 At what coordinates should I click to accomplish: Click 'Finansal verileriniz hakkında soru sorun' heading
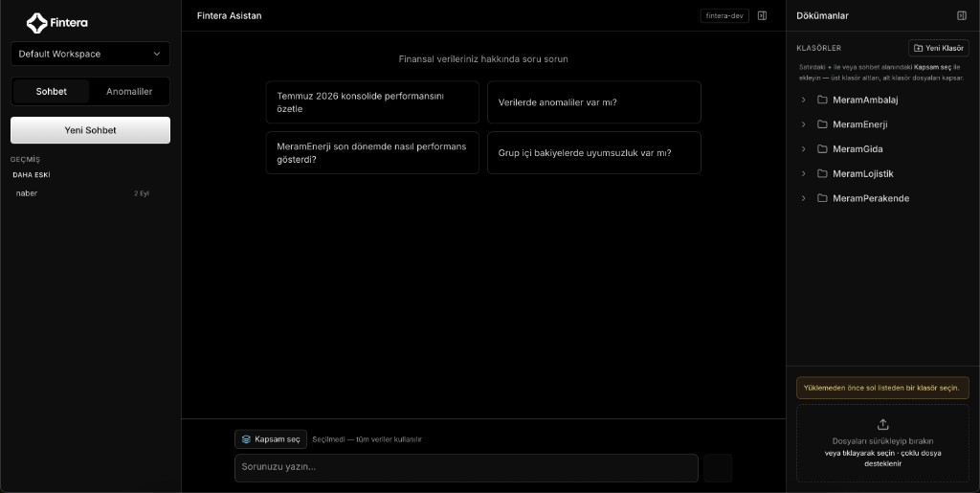point(483,59)
